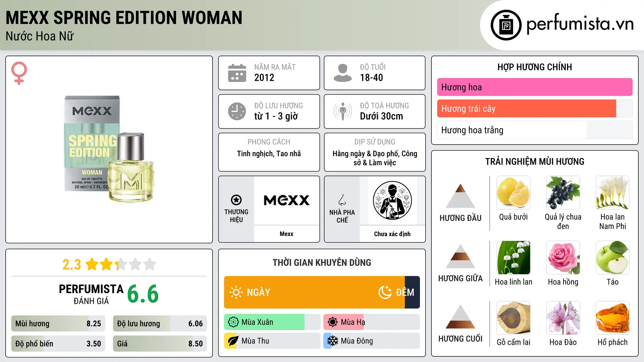This screenshot has height=362, width=644.
Task: Click the person icon beside Độ tuổi
Action: (x=342, y=73)
